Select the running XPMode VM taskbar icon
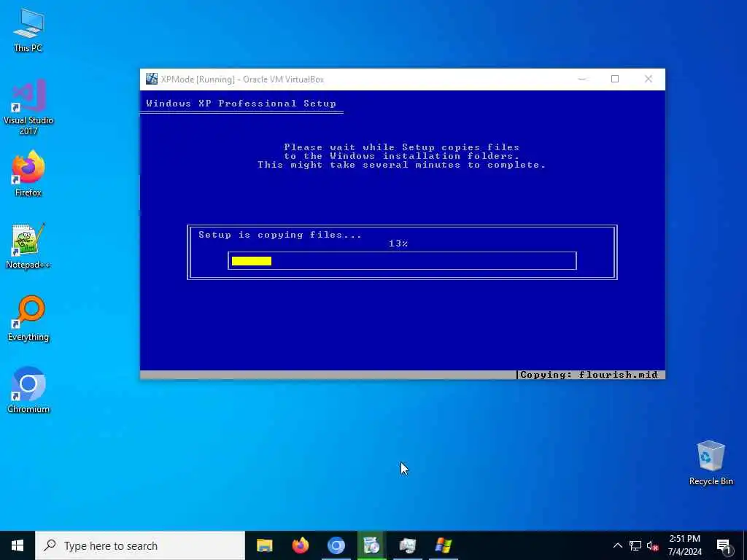The image size is (747, 560). (407, 545)
